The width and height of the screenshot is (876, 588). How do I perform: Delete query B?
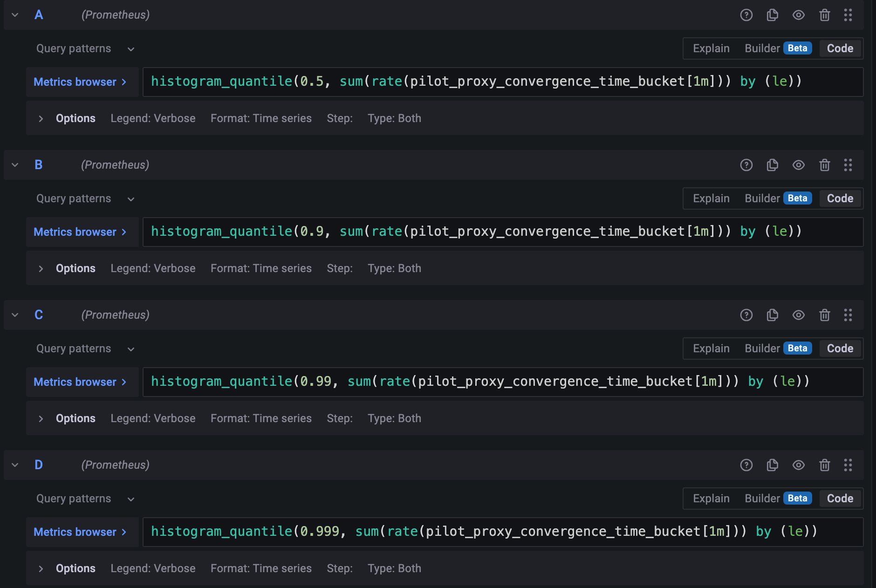click(825, 165)
